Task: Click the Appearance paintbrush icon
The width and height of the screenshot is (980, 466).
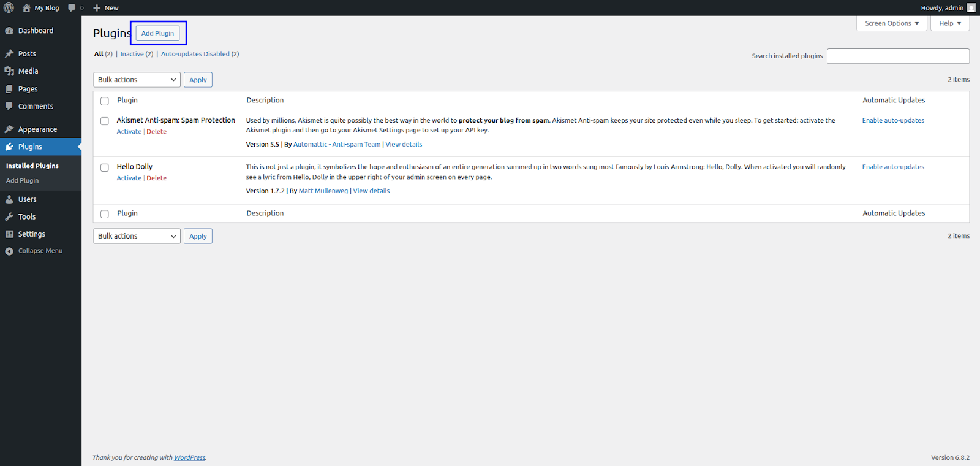Action: (9, 129)
